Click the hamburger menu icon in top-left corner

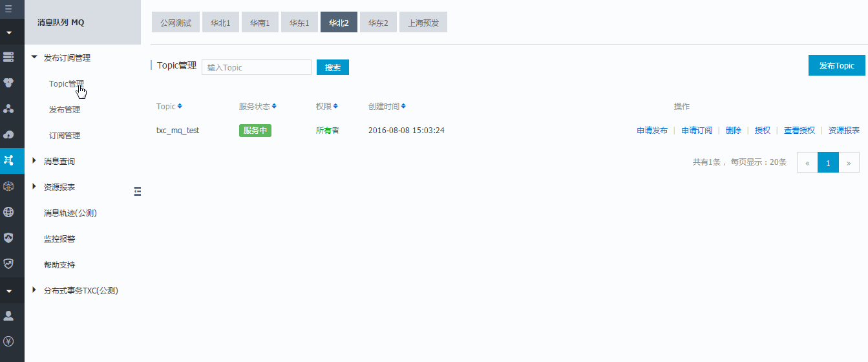pyautogui.click(x=8, y=9)
